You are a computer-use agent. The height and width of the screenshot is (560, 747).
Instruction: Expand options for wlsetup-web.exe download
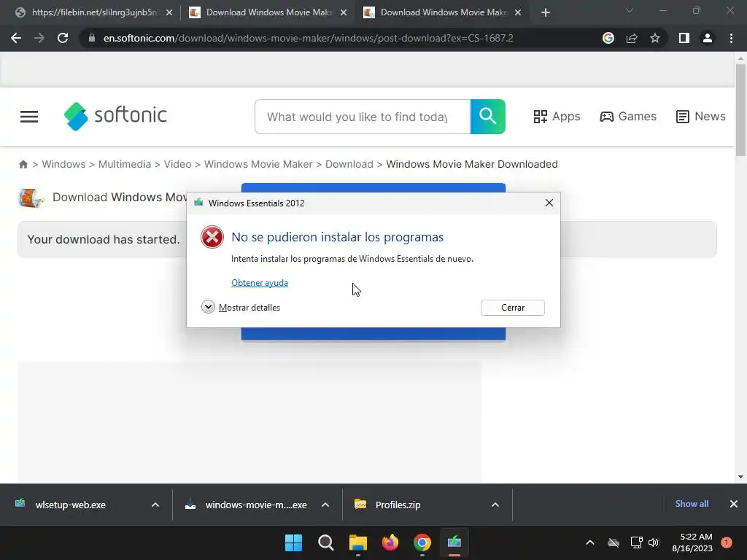coord(155,505)
